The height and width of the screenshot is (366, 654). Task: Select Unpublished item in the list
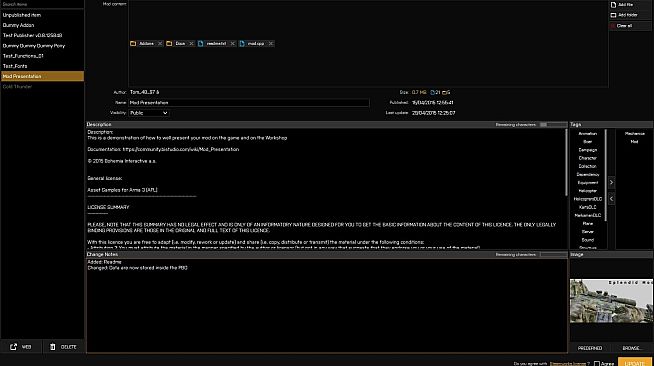pos(42,15)
